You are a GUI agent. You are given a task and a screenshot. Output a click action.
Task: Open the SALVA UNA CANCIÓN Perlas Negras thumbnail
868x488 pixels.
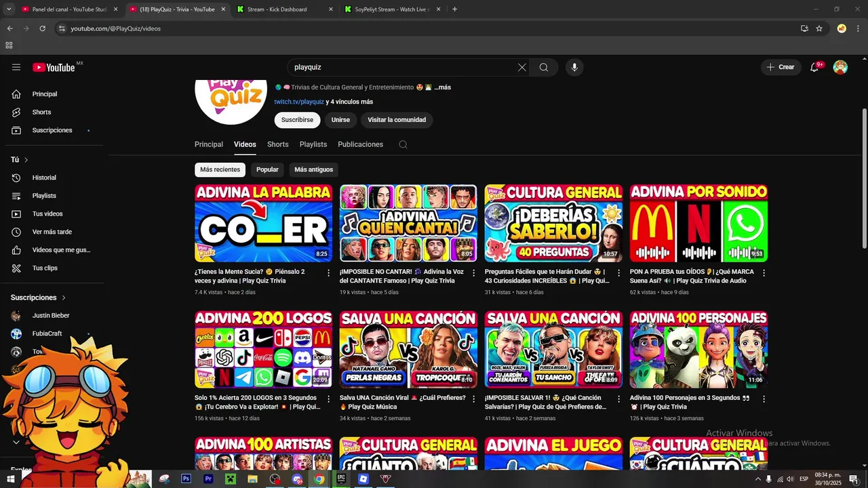click(408, 350)
